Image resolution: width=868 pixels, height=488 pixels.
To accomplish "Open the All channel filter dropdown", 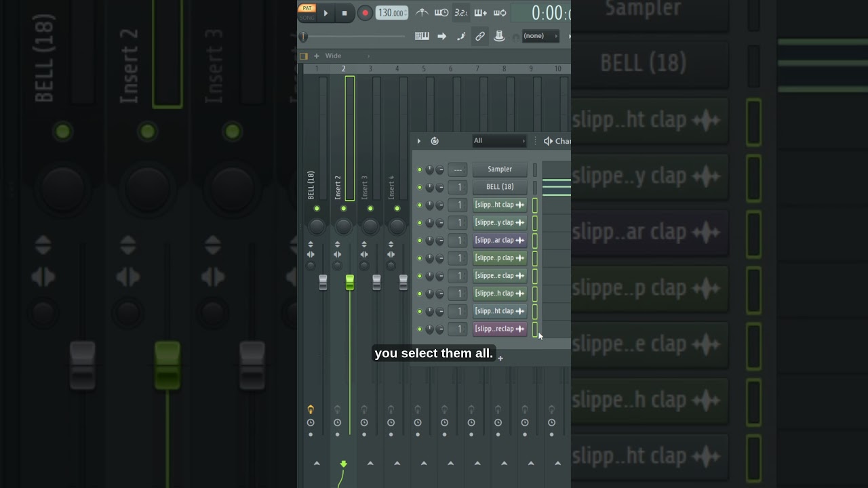I will 499,141.
